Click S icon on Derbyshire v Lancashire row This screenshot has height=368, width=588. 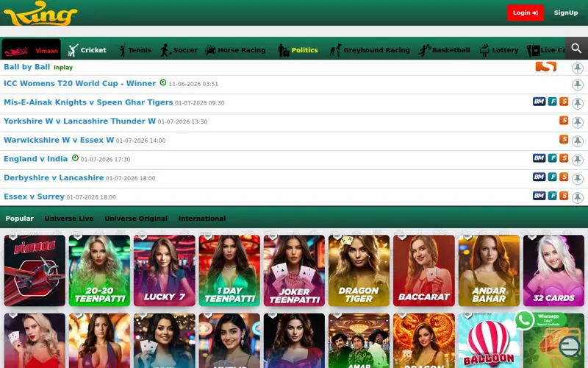(564, 177)
